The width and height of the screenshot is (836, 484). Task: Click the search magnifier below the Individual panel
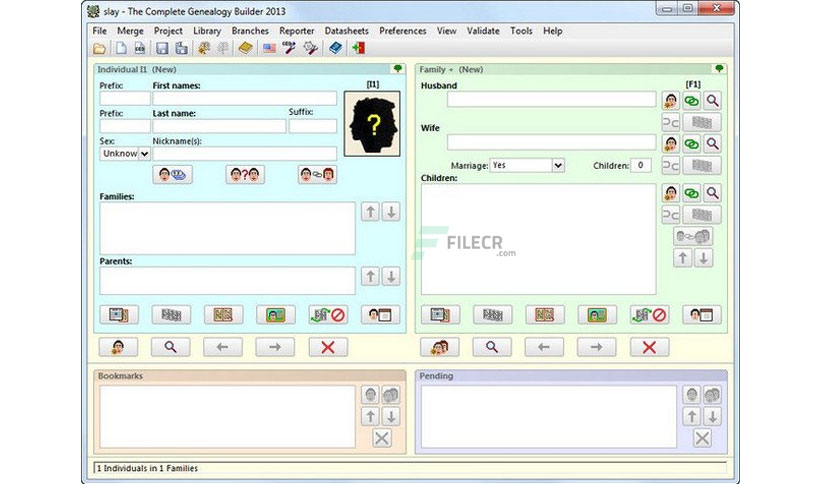click(171, 348)
